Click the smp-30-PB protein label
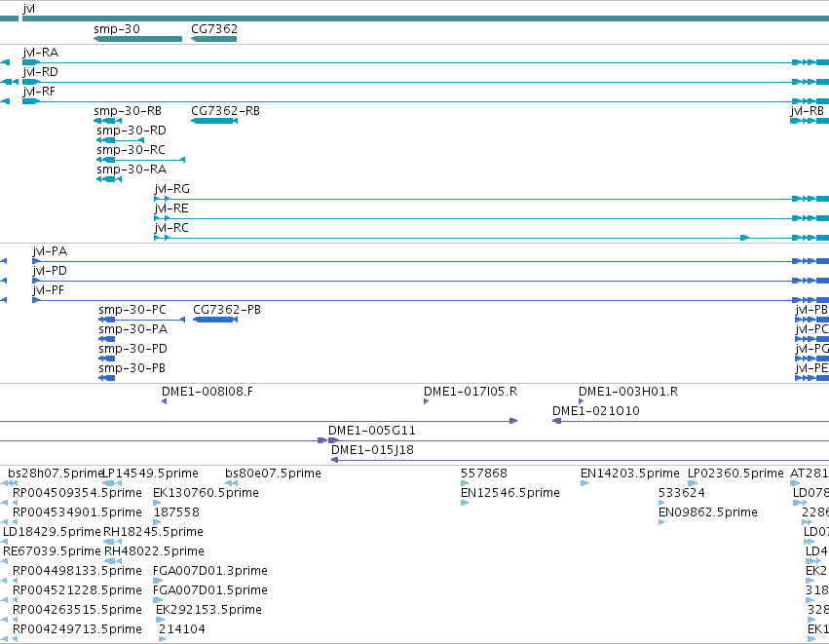 (132, 368)
